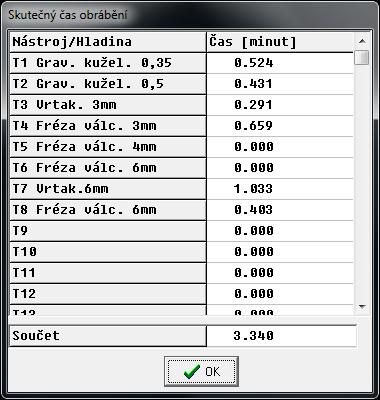
Task: Click the time cell of row T9
Action: (280, 231)
